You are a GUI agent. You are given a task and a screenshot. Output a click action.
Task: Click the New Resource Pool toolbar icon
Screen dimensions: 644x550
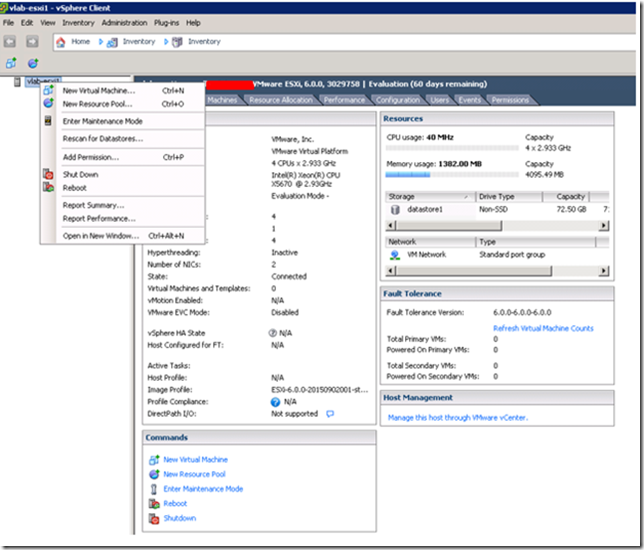point(33,63)
